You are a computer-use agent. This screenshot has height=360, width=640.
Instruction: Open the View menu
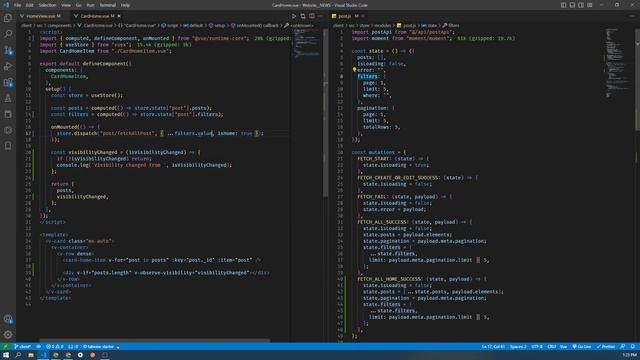click(66, 5)
